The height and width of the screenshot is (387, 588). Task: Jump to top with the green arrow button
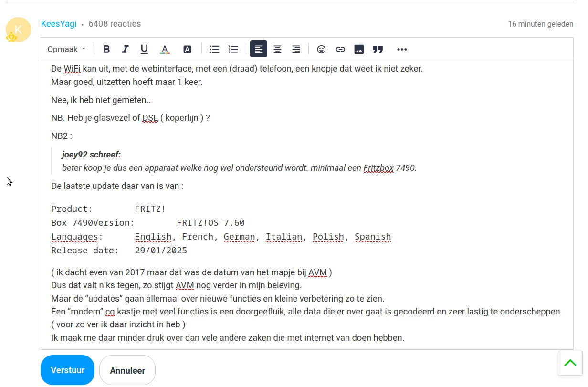[x=570, y=363]
